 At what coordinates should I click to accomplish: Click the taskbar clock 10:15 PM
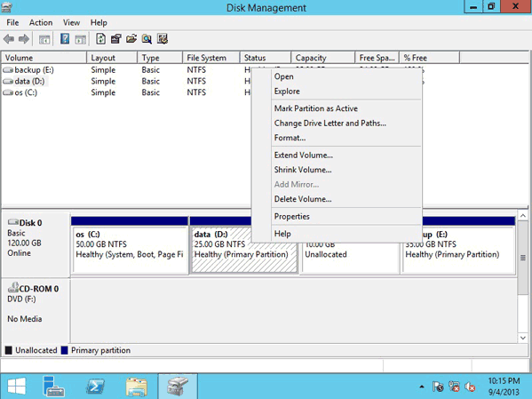[504, 380]
